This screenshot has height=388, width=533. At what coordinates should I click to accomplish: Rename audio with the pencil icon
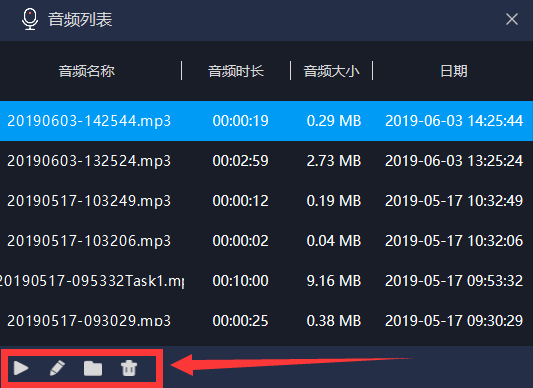click(57, 368)
